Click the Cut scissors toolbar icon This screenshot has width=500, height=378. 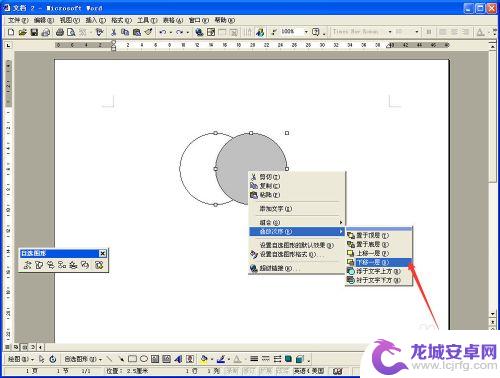pos(114,32)
